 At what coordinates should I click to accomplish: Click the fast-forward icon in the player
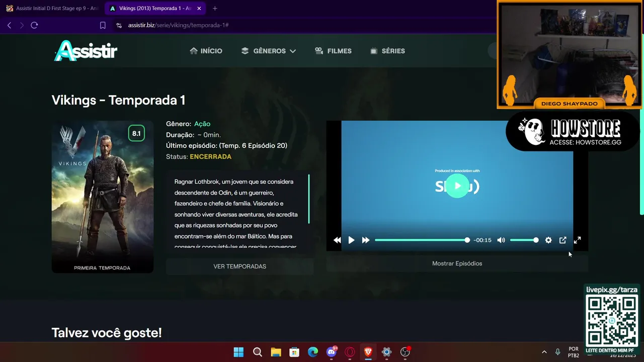coord(366,240)
